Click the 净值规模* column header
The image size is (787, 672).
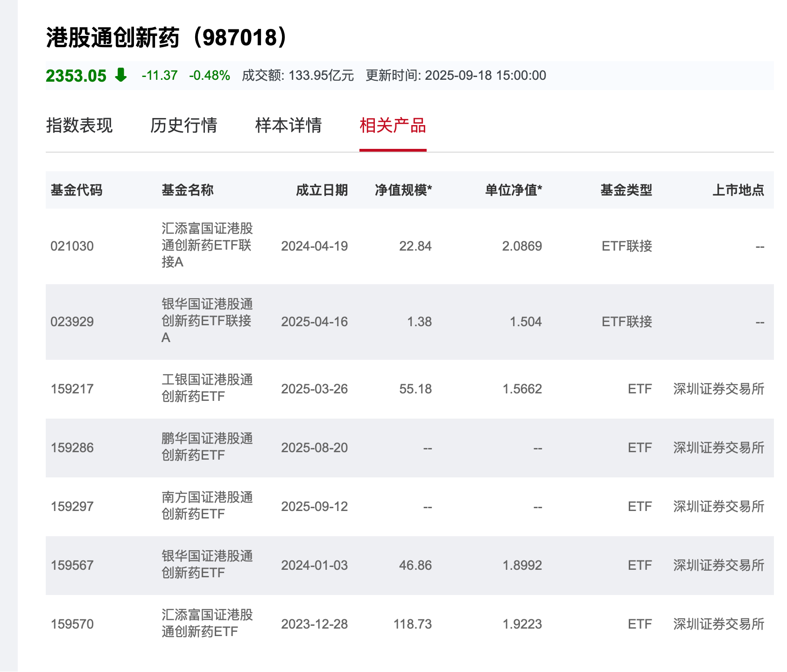[x=403, y=190]
